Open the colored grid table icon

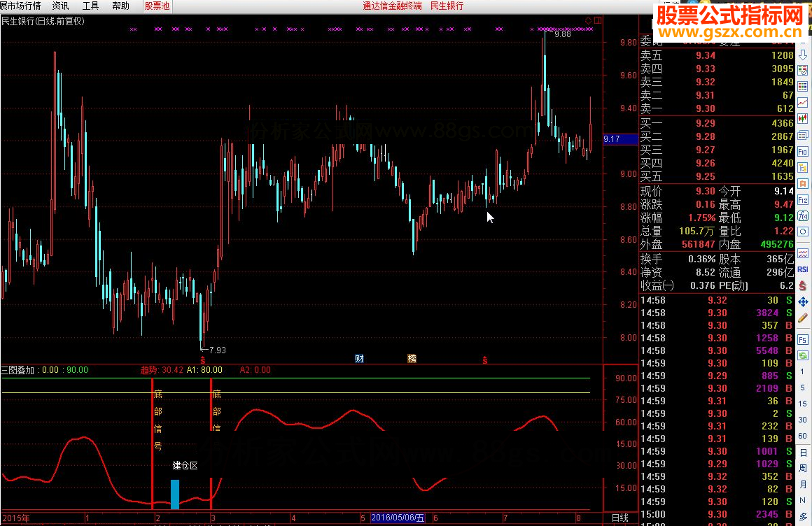[x=803, y=86]
